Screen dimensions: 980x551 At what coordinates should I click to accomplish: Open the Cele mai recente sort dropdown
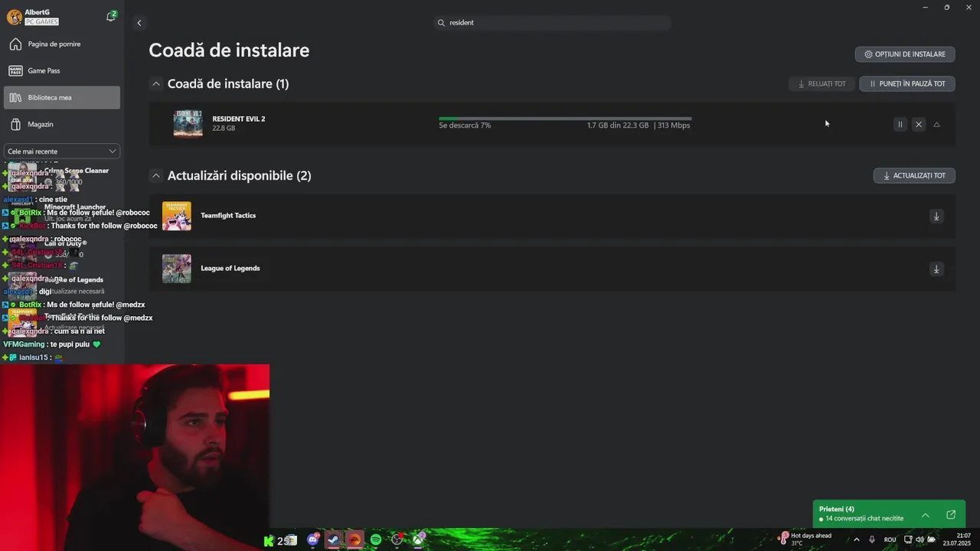tap(61, 152)
